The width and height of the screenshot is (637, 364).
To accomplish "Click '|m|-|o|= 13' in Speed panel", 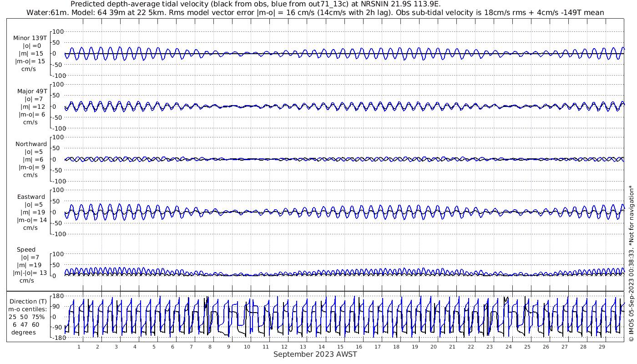I will [x=30, y=273].
